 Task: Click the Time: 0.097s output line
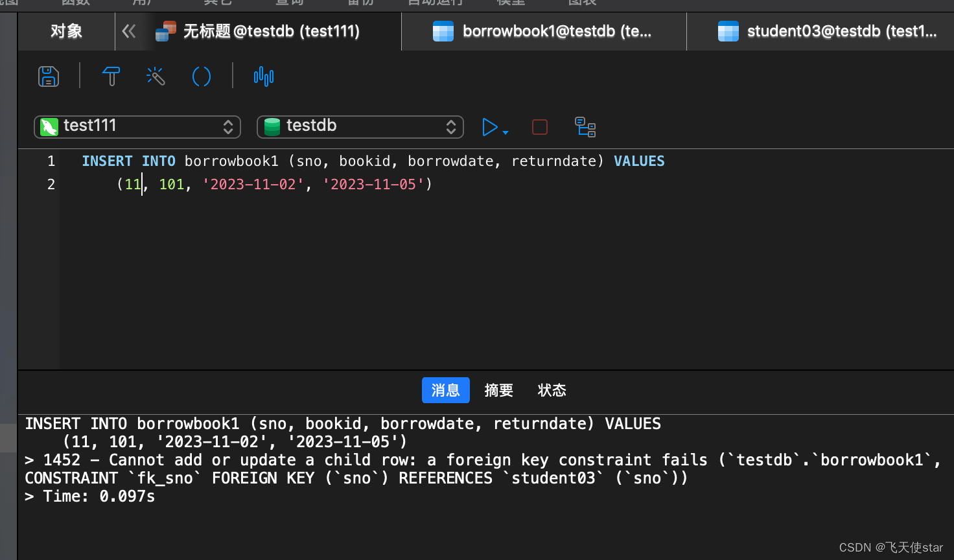pos(90,496)
